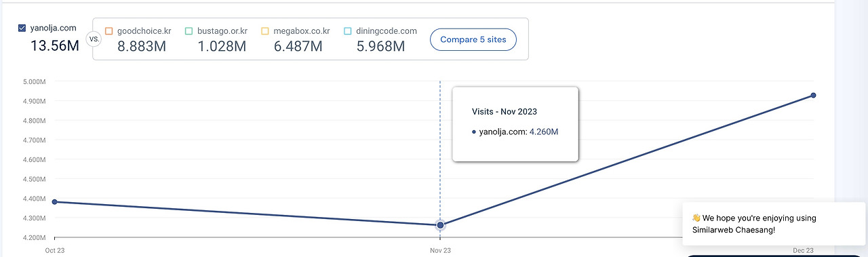This screenshot has height=257, width=868.
Task: Click the vs. circle badge
Action: pyautogui.click(x=94, y=39)
